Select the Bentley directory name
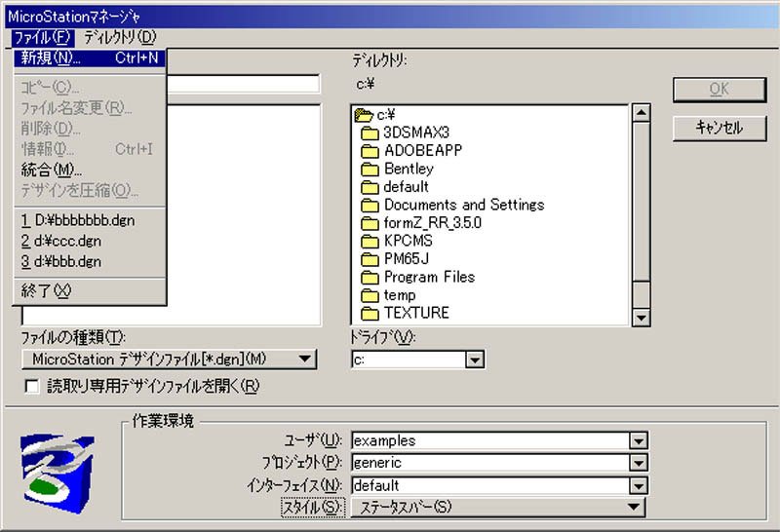This screenshot has width=780, height=532. (x=409, y=169)
